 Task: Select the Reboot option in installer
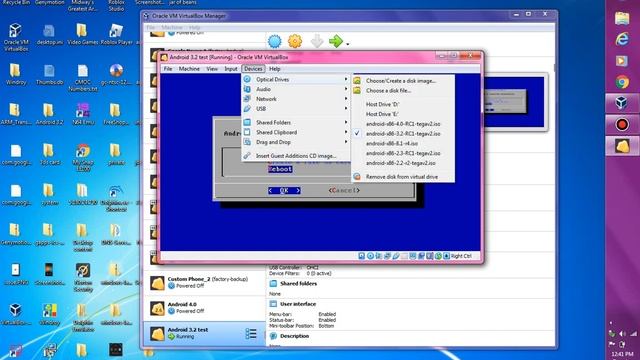(280, 169)
